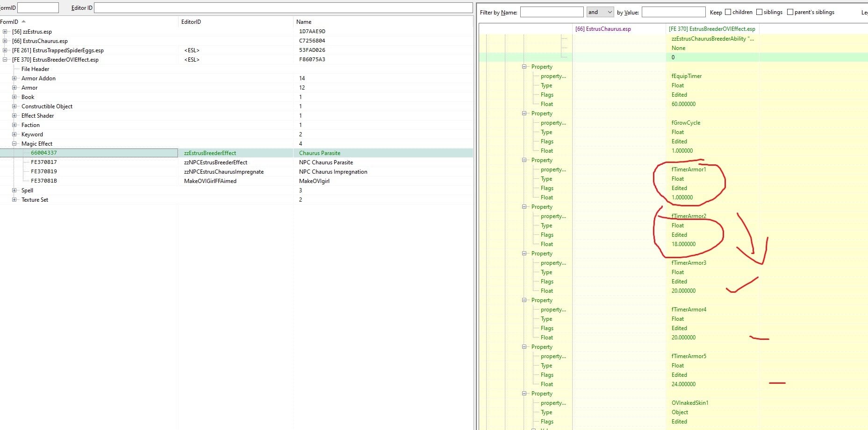Collapse the fTimerArmor4 Property node
This screenshot has height=430, width=868.
524,300
